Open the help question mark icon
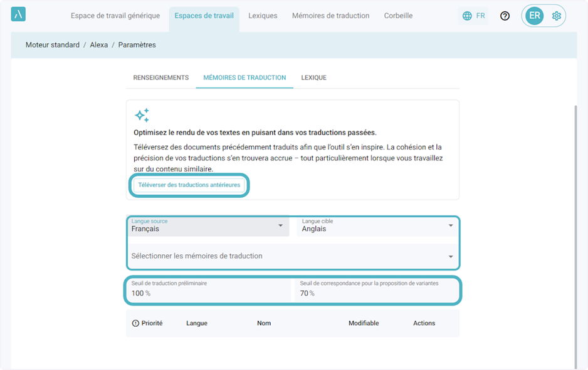Screen dimensions: 588x370 505,16
